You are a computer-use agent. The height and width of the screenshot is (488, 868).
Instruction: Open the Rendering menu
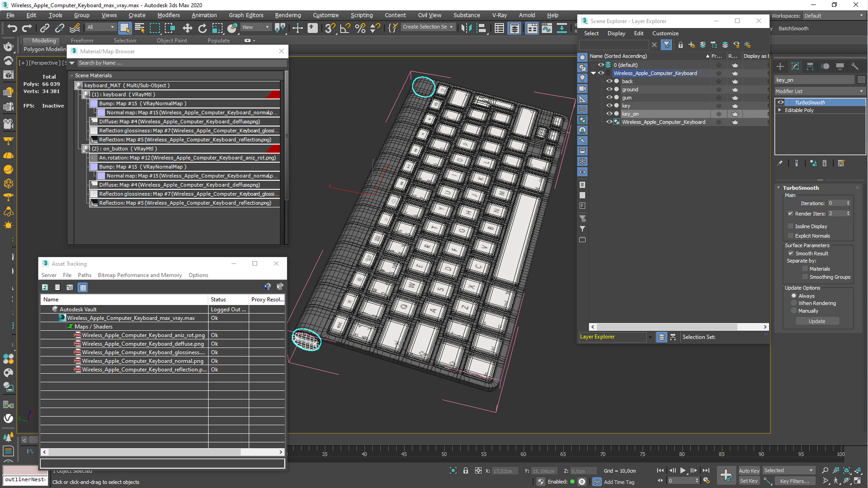[x=288, y=15]
